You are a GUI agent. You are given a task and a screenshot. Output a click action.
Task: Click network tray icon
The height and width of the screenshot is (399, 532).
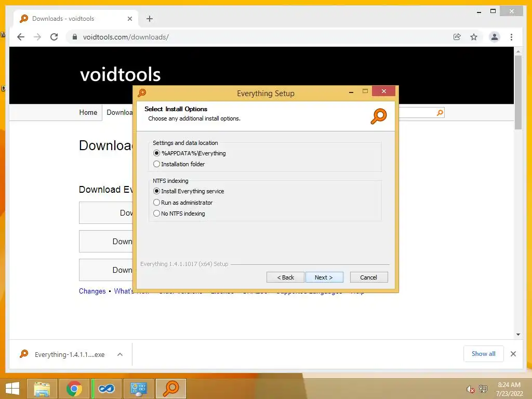483,389
